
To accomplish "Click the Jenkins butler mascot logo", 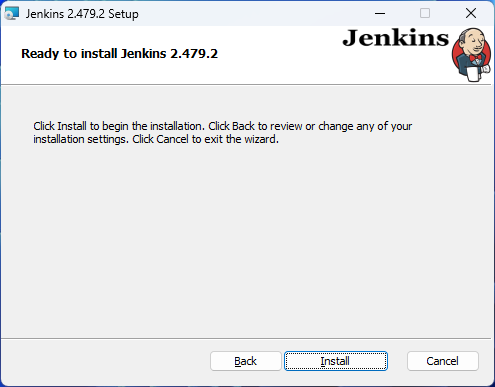I will (x=471, y=55).
